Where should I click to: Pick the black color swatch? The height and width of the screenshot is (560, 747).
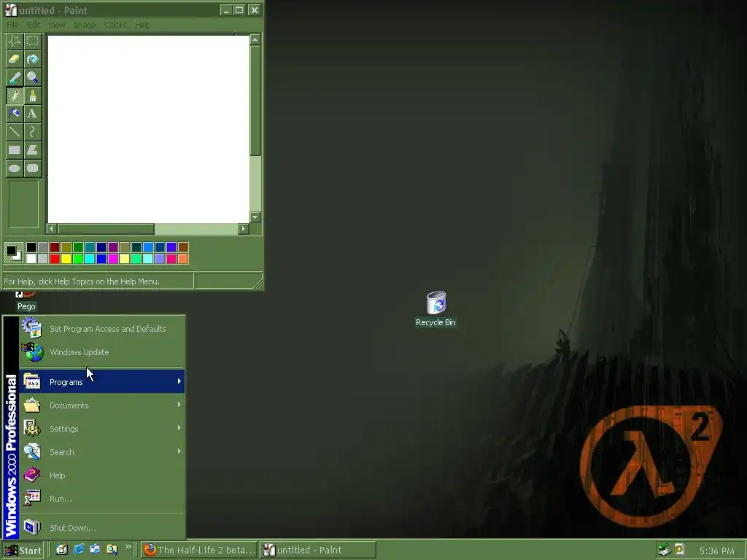[x=31, y=247]
